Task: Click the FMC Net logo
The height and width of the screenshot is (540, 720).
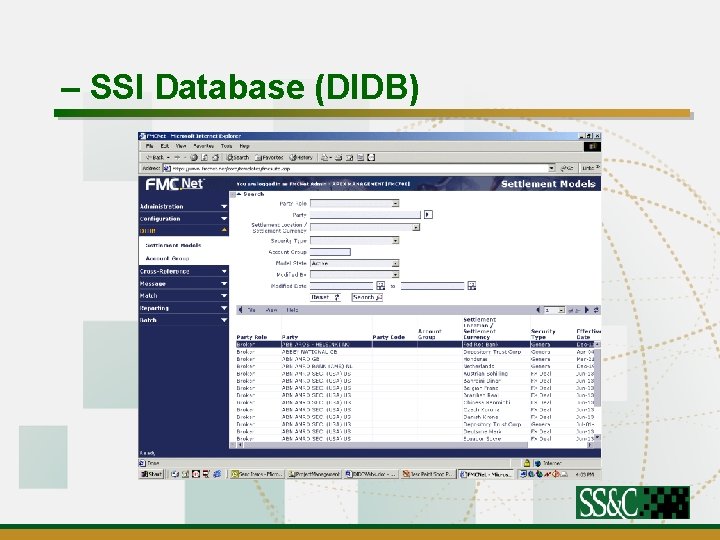Action: [x=175, y=184]
